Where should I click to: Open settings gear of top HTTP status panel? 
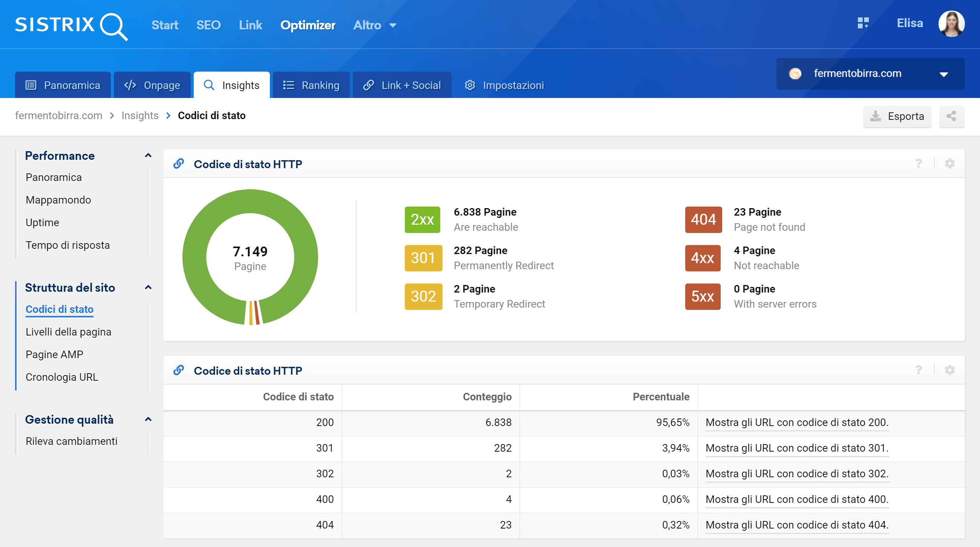(949, 164)
